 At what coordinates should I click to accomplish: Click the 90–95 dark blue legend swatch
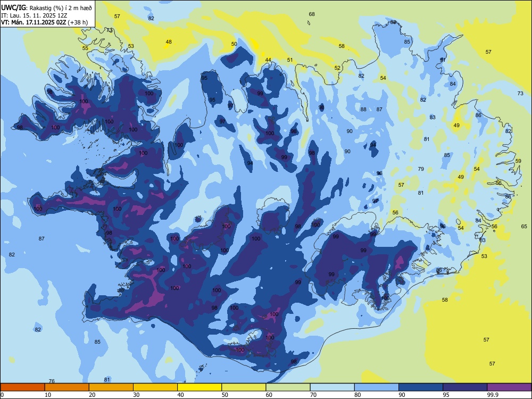tap(421, 387)
